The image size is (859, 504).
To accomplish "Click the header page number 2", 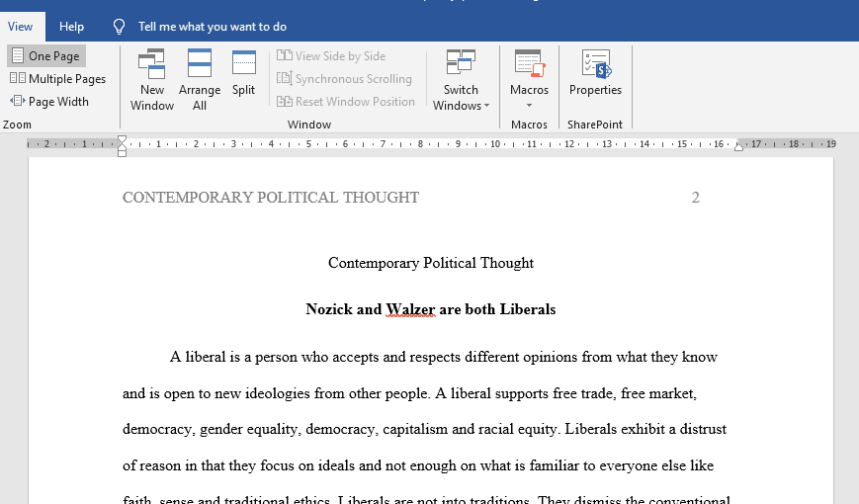I will (695, 198).
